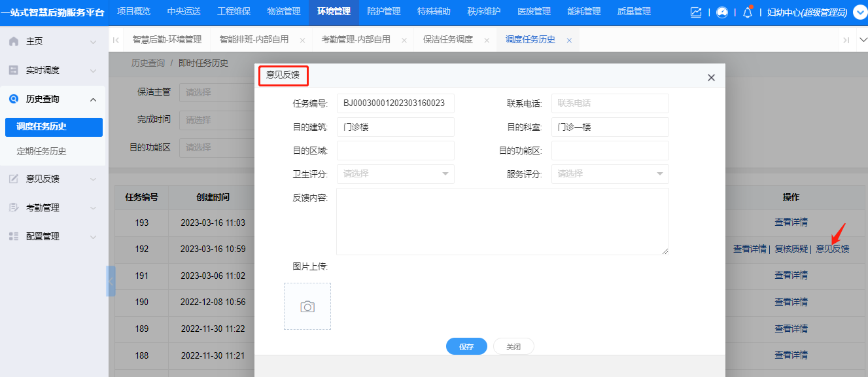The height and width of the screenshot is (377, 868).
Task: Click 查看详情 link in row 190
Action: pos(791,302)
